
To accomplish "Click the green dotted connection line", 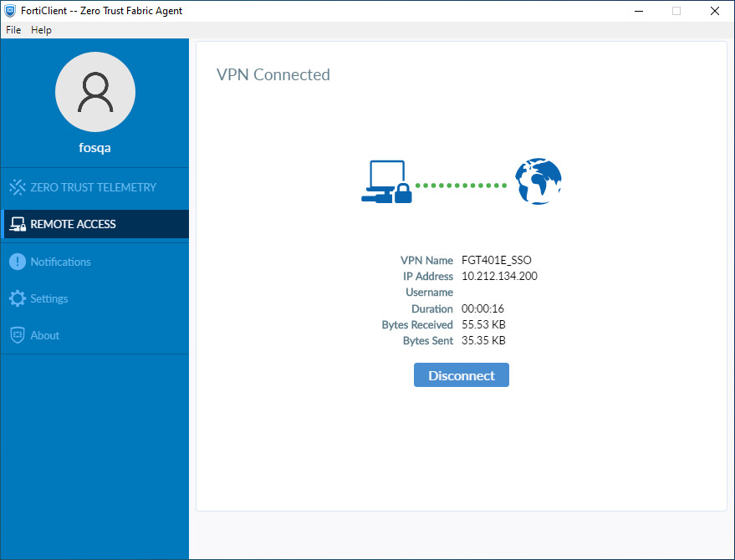I will (x=462, y=185).
